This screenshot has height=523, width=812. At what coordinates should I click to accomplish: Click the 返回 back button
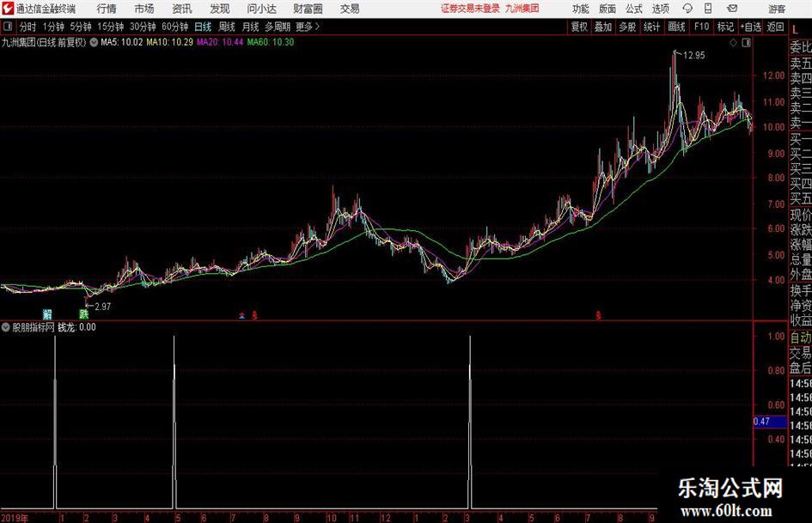(x=775, y=27)
